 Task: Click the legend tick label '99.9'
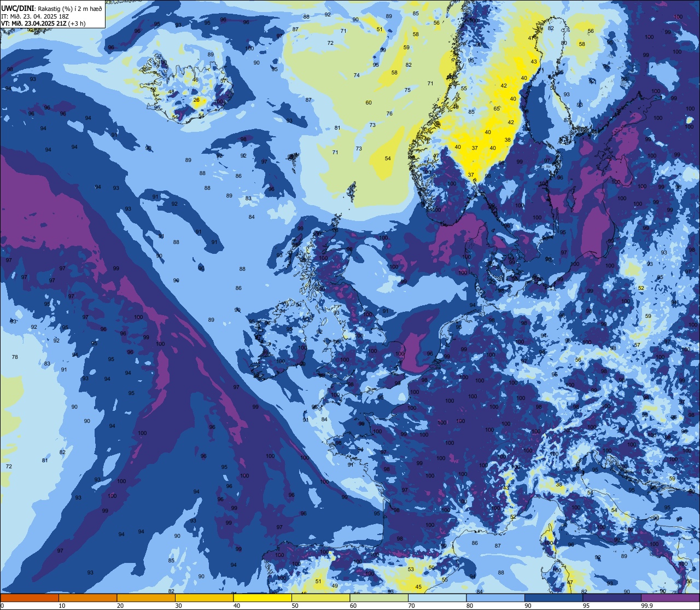point(647,606)
